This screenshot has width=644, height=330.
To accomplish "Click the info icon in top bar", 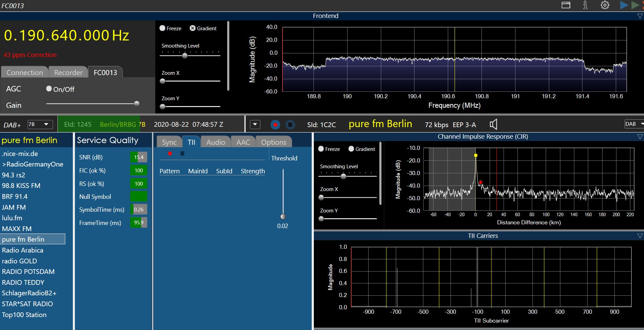I will pos(585,5).
